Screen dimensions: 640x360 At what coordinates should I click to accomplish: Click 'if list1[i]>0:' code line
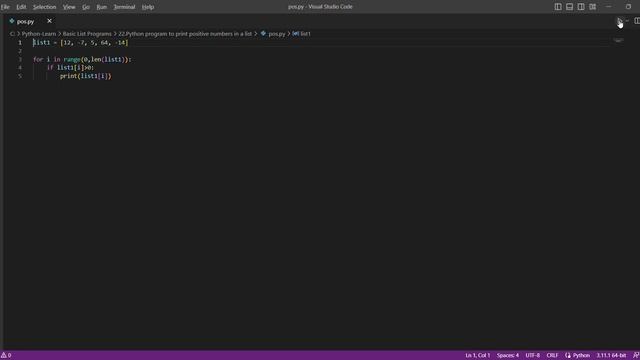pyautogui.click(x=70, y=67)
